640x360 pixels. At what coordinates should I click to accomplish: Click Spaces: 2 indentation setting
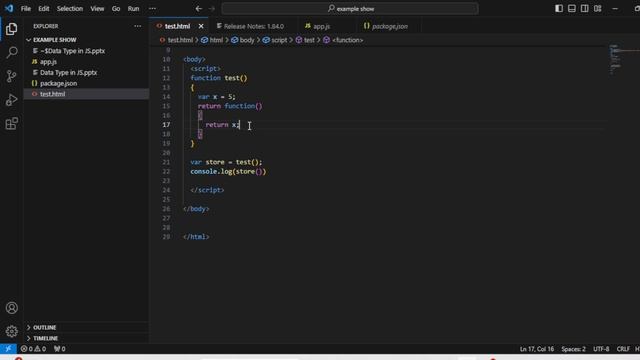click(573, 349)
